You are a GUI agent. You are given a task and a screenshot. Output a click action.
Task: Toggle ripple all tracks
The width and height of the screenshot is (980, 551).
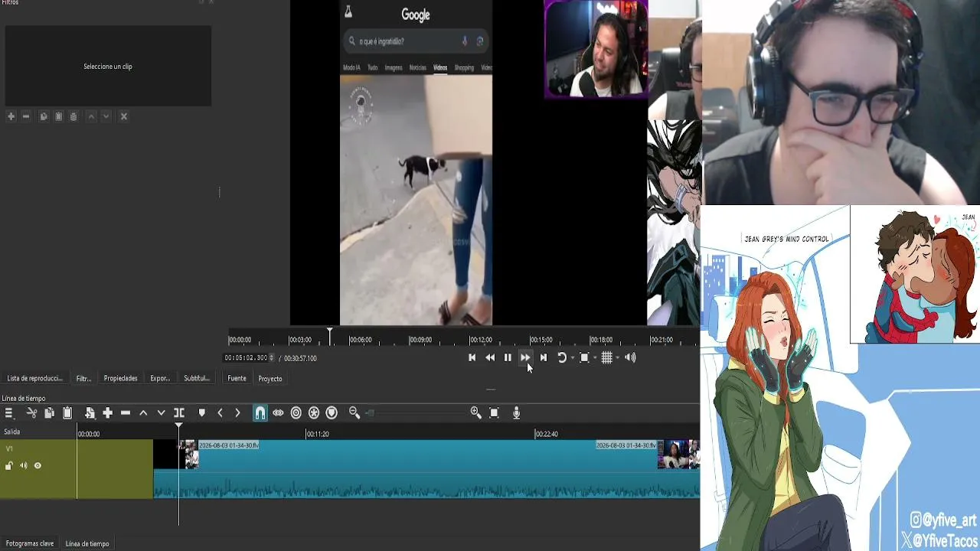[x=314, y=412]
